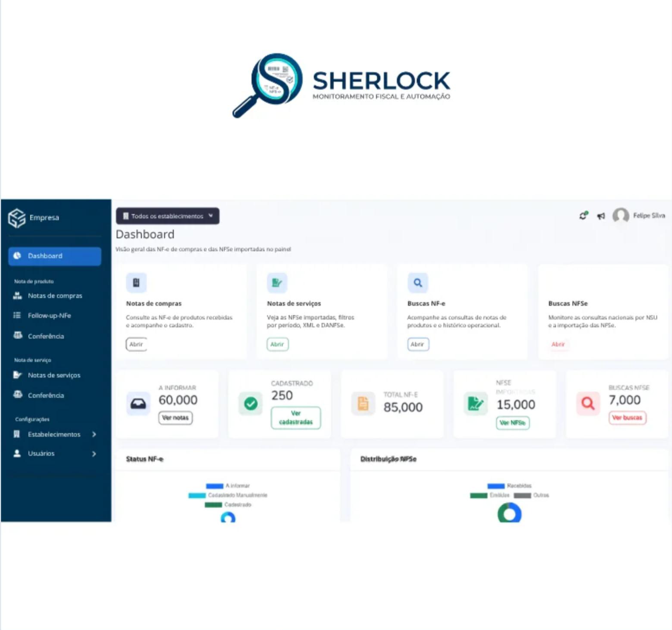Toggle Cadastrado Manualmente legend swatch
The height and width of the screenshot is (630, 672).
coord(197,496)
